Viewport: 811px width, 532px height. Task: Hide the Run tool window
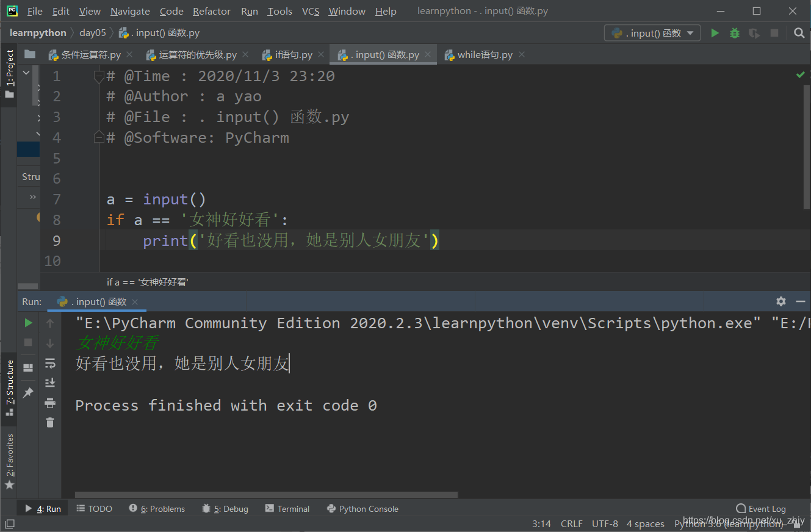(x=800, y=301)
